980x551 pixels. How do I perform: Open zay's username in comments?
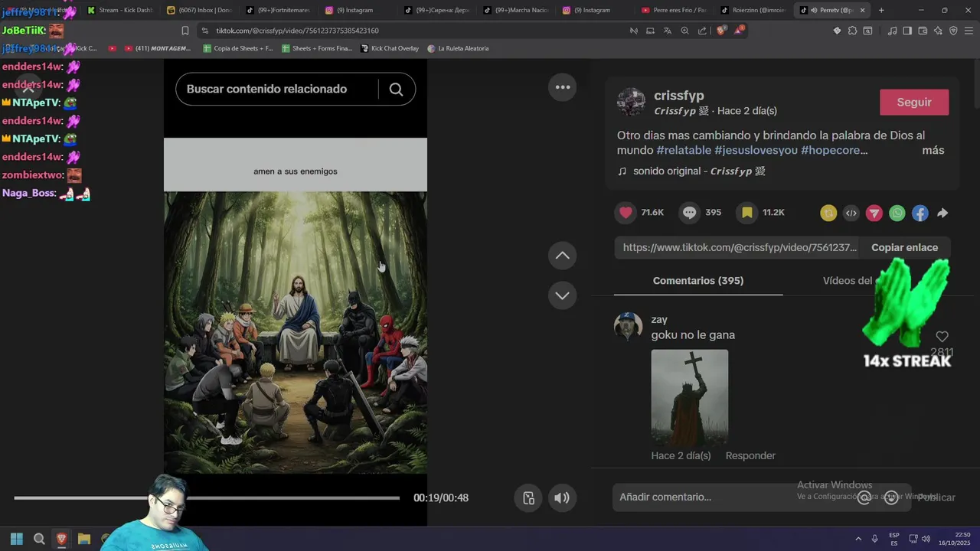click(659, 320)
